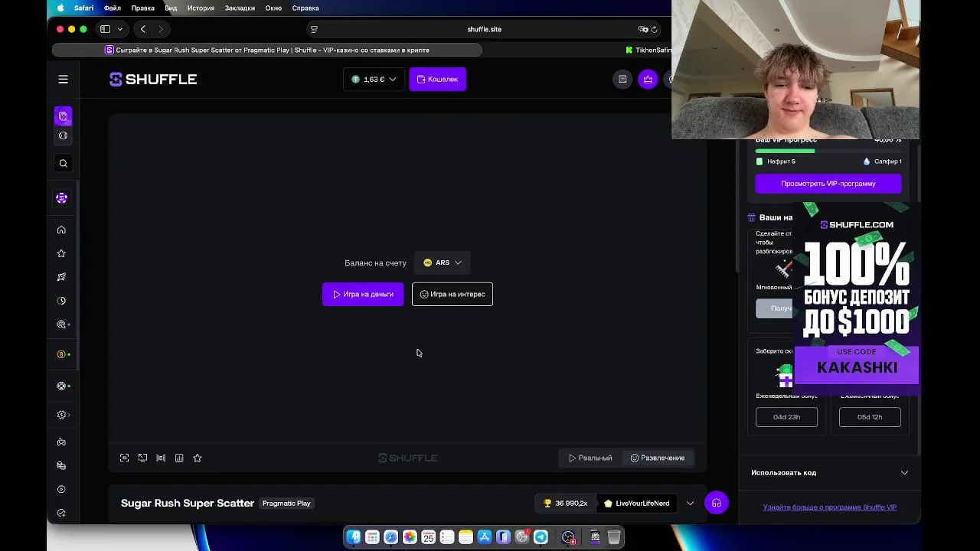Expand game details chevron beside LiveYourLifeNerd
The height and width of the screenshot is (551, 980).
(691, 504)
